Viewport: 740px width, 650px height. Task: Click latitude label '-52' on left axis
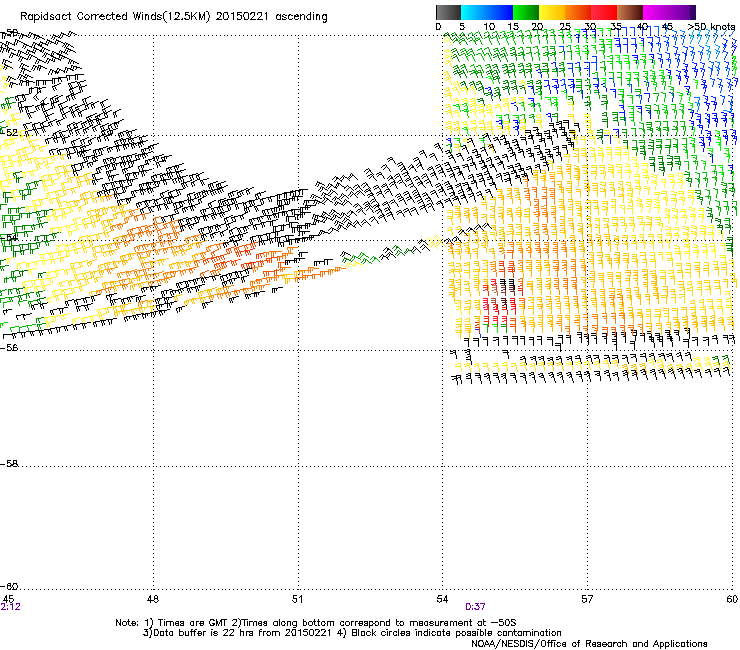pos(9,133)
